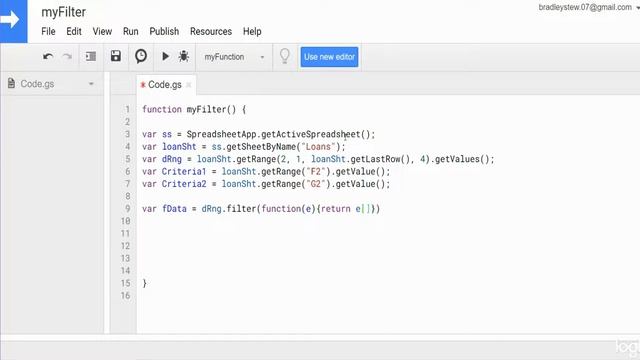Run the selected function
This screenshot has height=360, width=640.
pos(165,56)
